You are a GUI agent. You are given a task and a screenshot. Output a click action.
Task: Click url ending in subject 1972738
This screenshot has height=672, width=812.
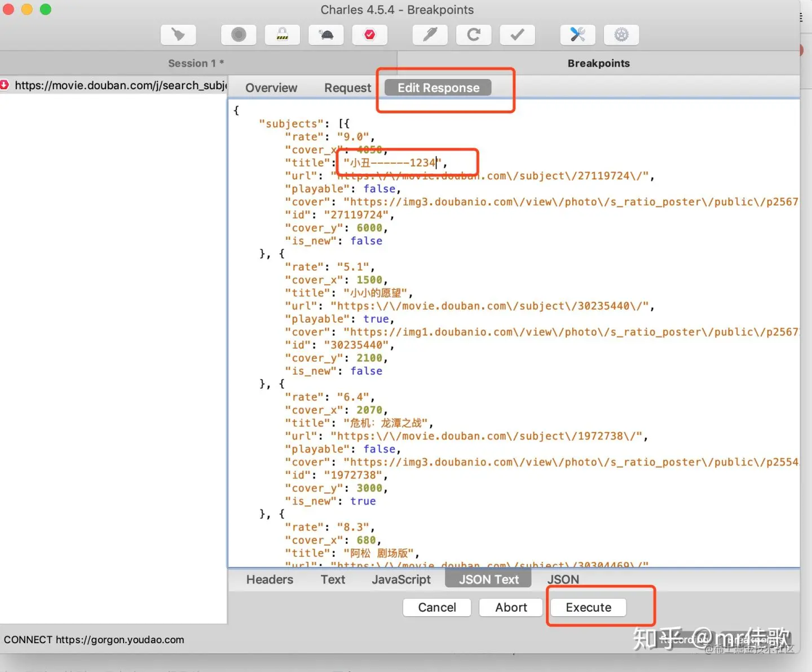click(x=486, y=436)
